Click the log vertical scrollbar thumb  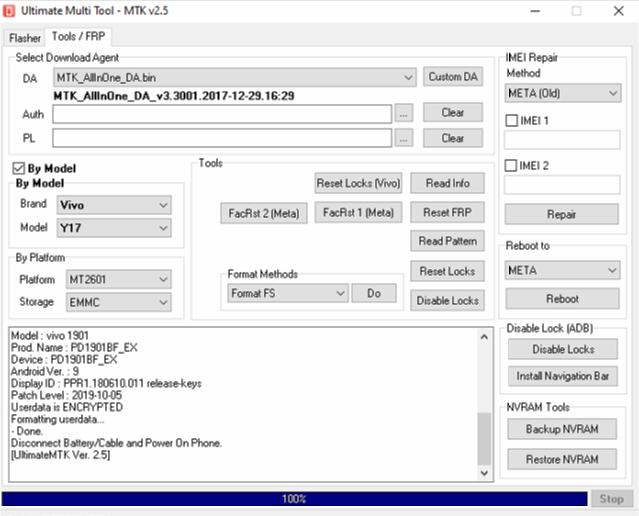tap(484, 439)
